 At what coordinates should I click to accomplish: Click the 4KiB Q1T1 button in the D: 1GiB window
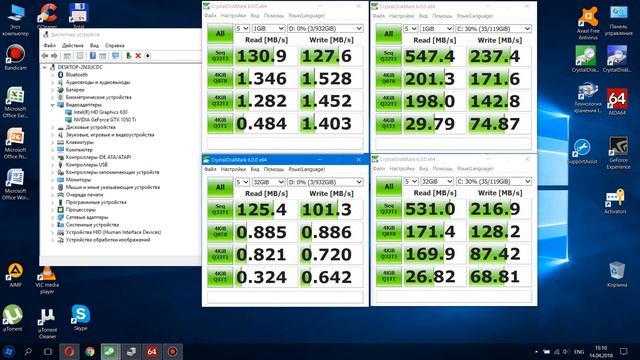[220, 123]
